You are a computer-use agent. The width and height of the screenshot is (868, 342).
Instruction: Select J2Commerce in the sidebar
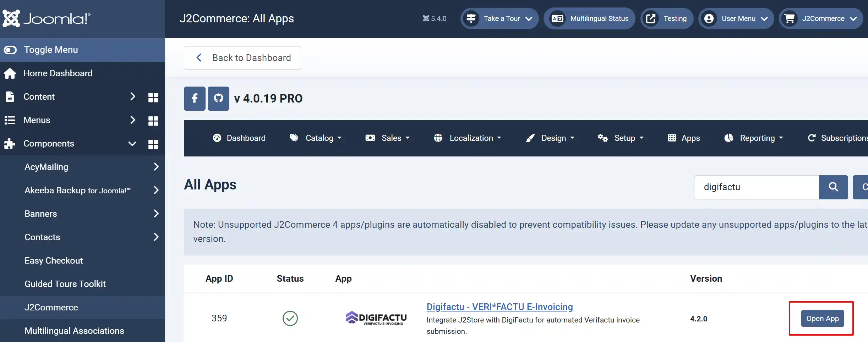[82, 308]
